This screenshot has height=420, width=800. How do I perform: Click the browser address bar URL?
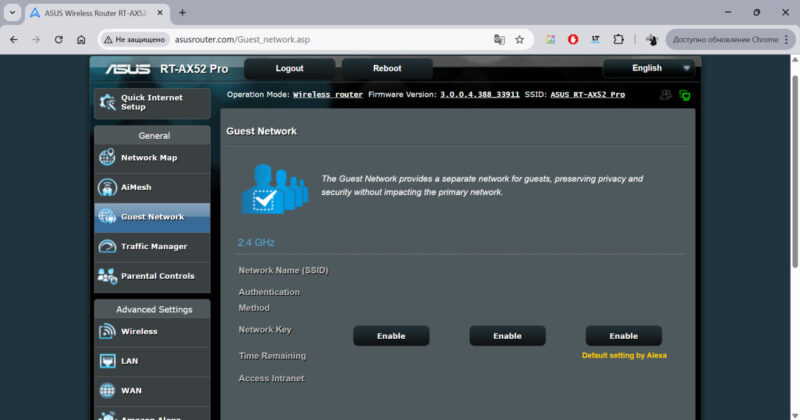coord(242,39)
